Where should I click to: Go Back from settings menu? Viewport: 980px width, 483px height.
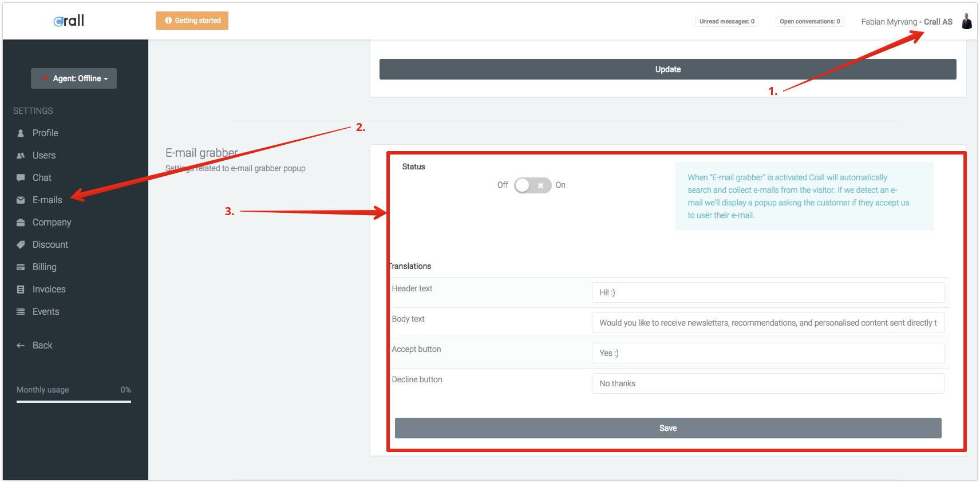42,346
